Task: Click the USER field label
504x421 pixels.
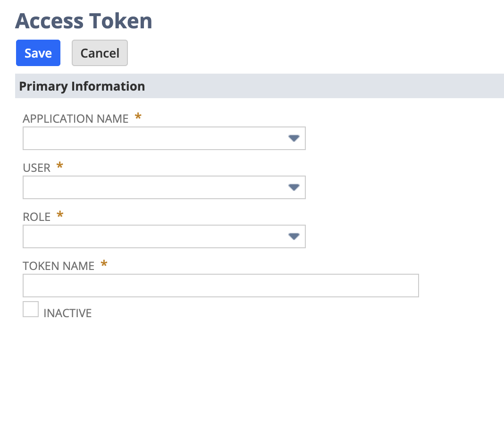Action: point(37,168)
